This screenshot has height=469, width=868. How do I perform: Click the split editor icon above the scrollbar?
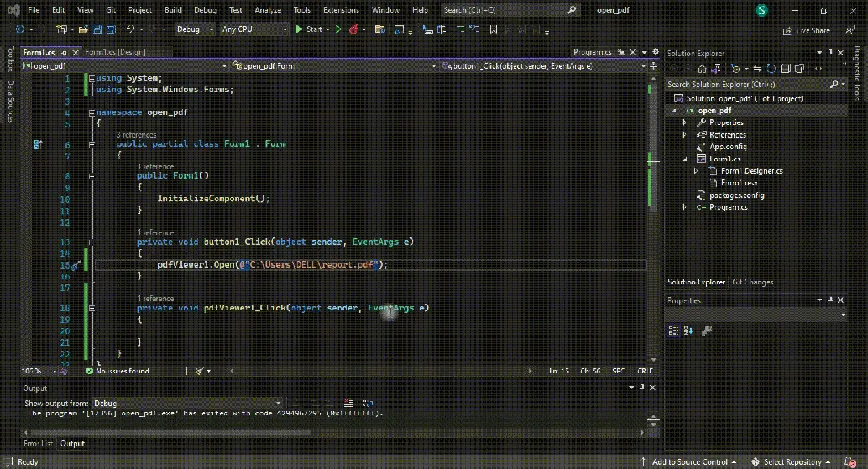653,66
